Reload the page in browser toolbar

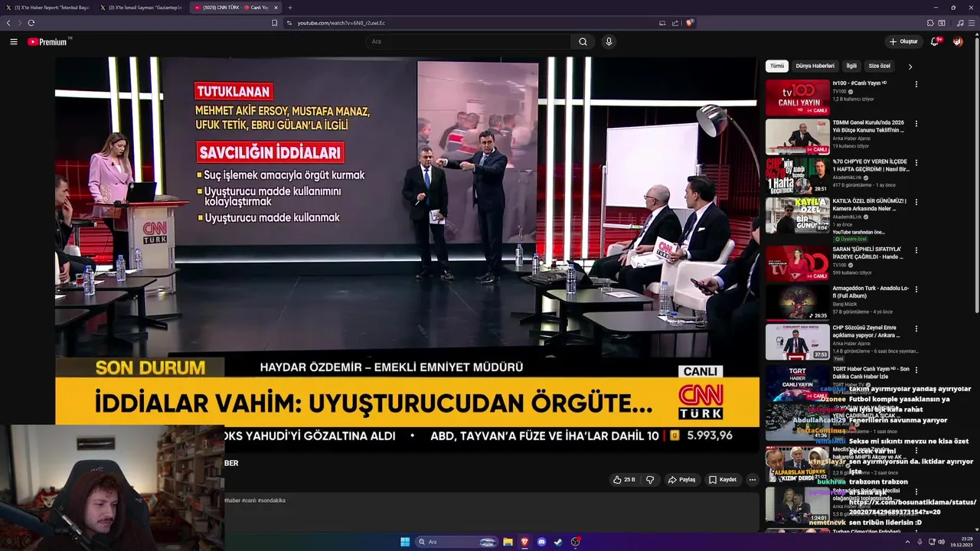(31, 23)
